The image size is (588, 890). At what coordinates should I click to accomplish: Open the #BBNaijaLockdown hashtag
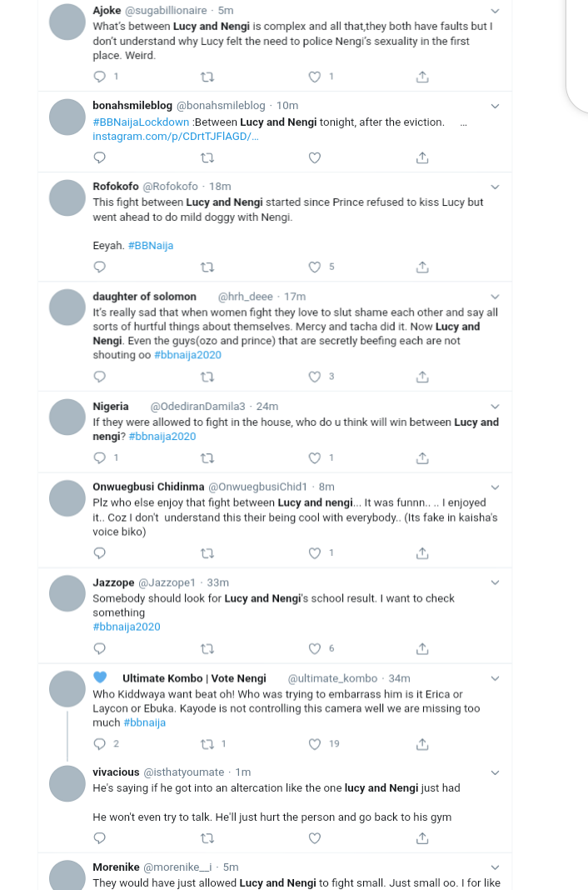click(x=141, y=122)
